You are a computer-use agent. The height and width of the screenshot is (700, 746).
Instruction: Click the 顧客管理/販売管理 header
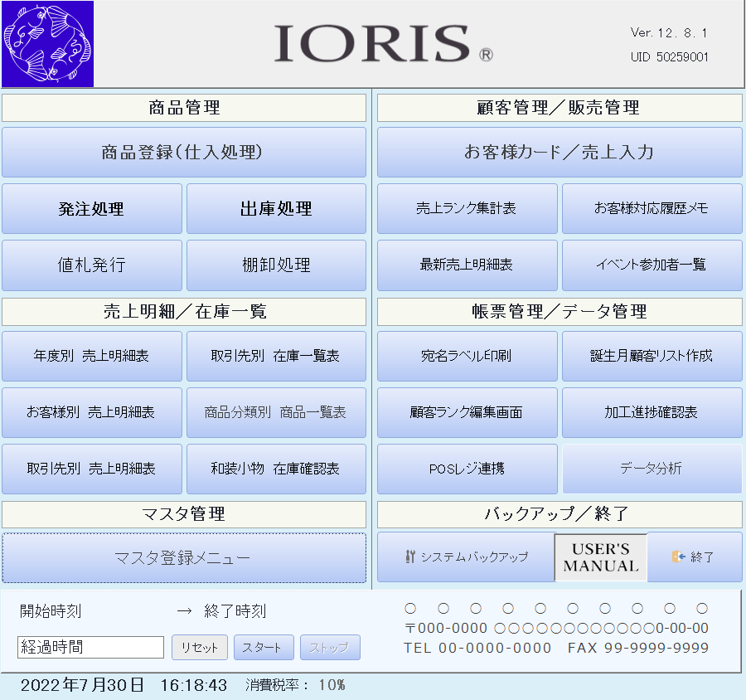click(559, 108)
